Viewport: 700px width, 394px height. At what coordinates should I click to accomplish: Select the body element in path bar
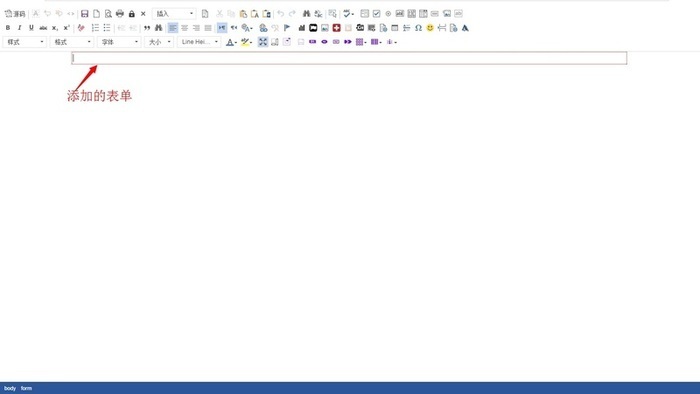[x=10, y=388]
